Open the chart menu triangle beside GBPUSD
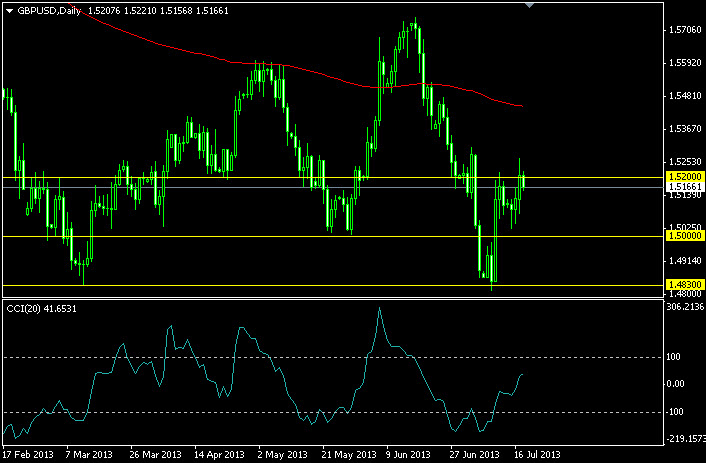The height and width of the screenshot is (463, 706). click(x=9, y=11)
